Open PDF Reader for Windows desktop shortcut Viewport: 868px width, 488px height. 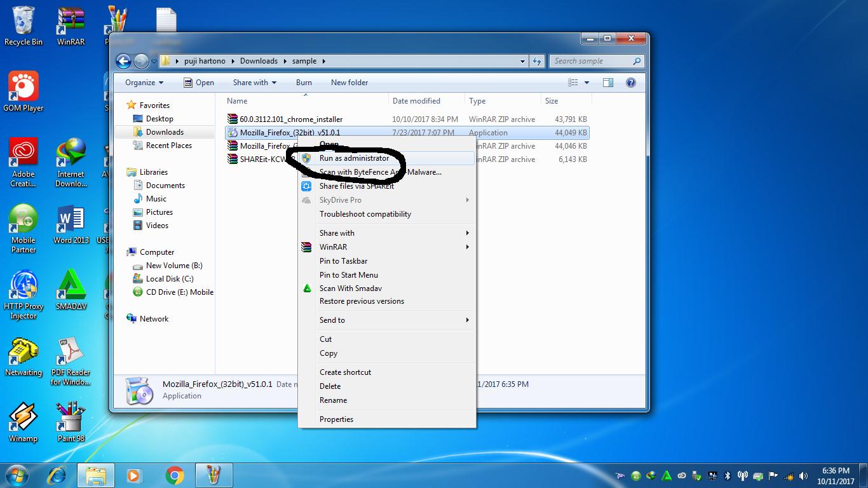point(71,361)
